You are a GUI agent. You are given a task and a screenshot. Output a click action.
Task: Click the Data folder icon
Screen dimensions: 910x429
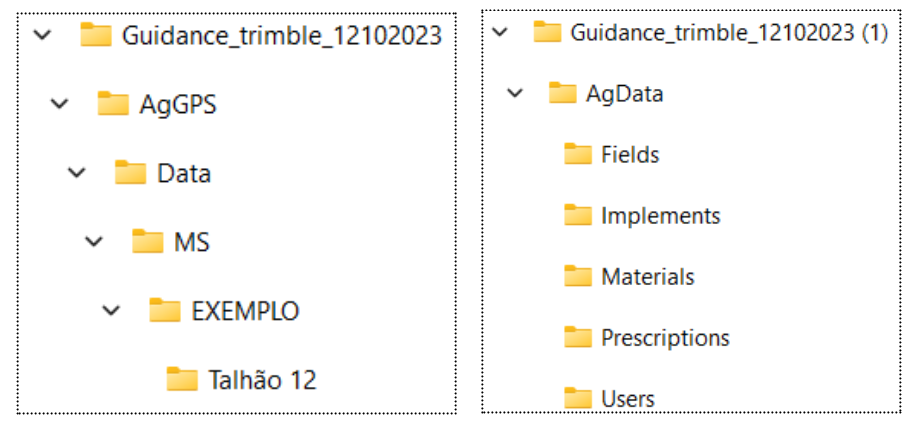(130, 172)
